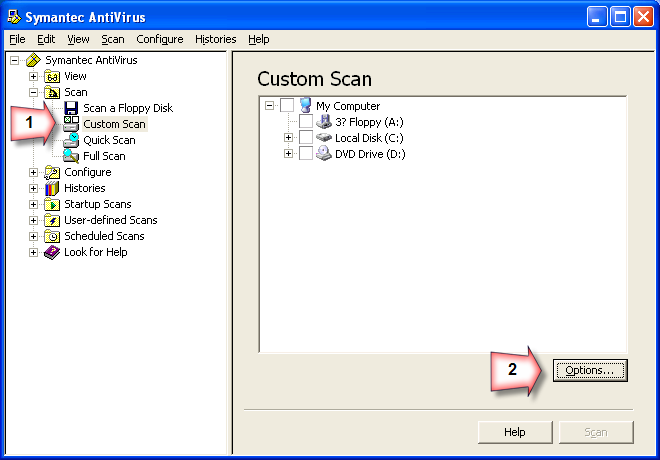Screen dimensions: 660x460
Task: Click the Look for Help book icon
Action: pyautogui.click(x=52, y=252)
